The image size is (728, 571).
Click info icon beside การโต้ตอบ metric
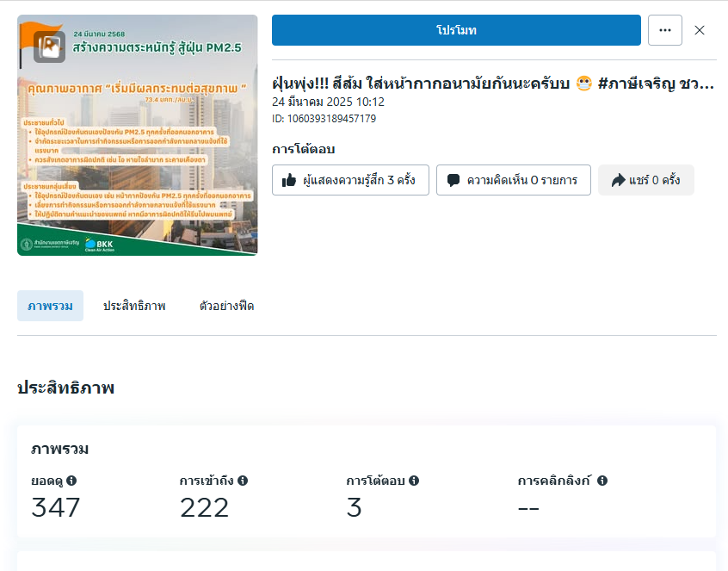pos(414,481)
